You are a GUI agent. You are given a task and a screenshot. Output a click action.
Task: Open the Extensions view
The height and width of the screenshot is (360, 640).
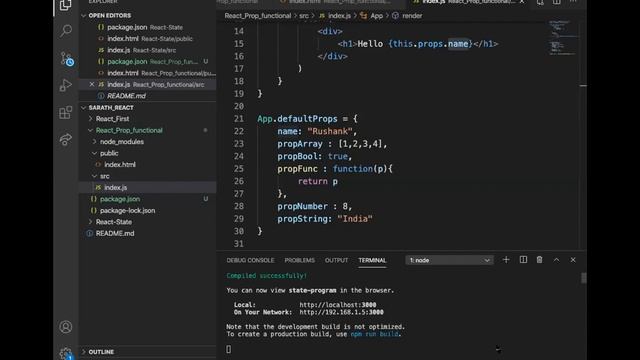(66, 113)
